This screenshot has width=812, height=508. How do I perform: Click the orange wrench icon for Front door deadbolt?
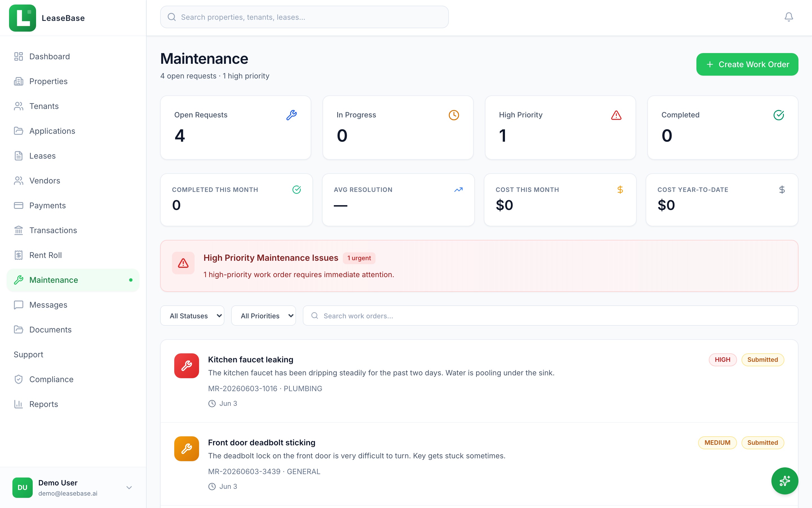coord(187,448)
